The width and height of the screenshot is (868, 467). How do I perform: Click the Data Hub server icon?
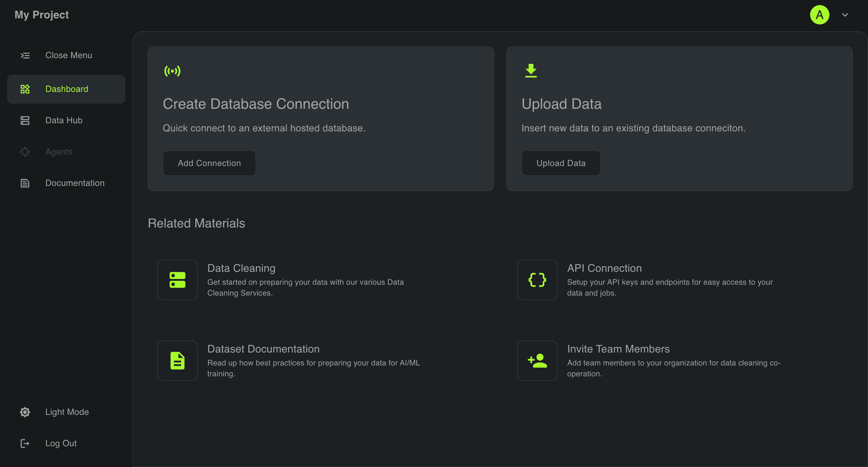pos(25,120)
